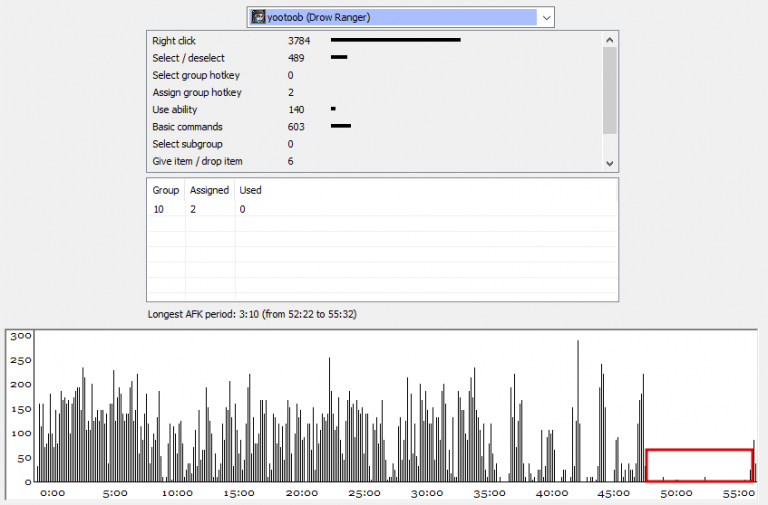768x505 pixels.
Task: Click the 40:00 time label on chart
Action: 552,493
